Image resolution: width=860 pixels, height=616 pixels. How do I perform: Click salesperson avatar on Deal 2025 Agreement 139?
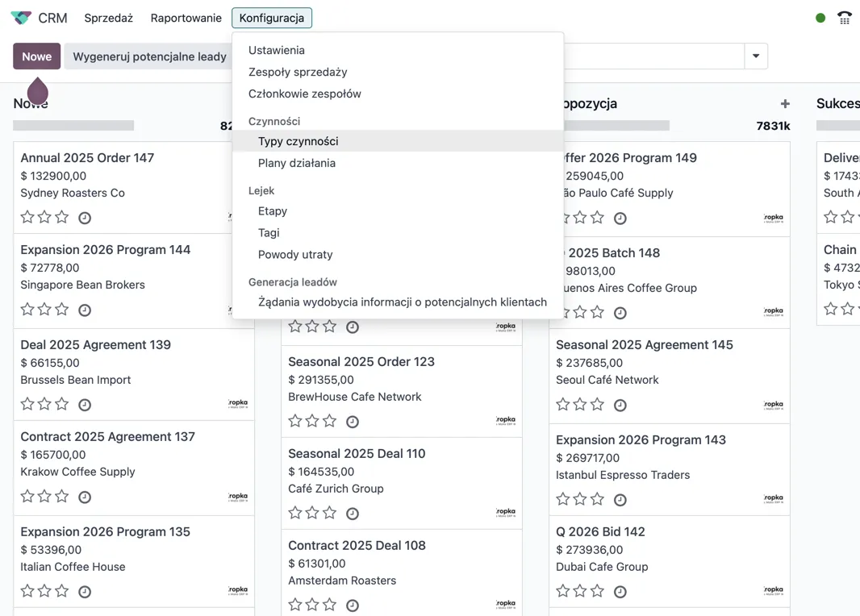pos(238,404)
